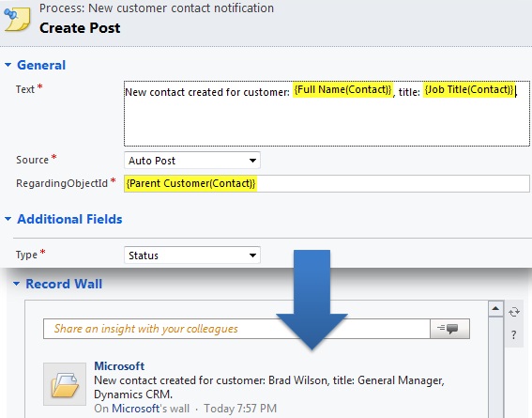
Task: Click the wall post message text
Action: pyautogui.click(x=269, y=387)
